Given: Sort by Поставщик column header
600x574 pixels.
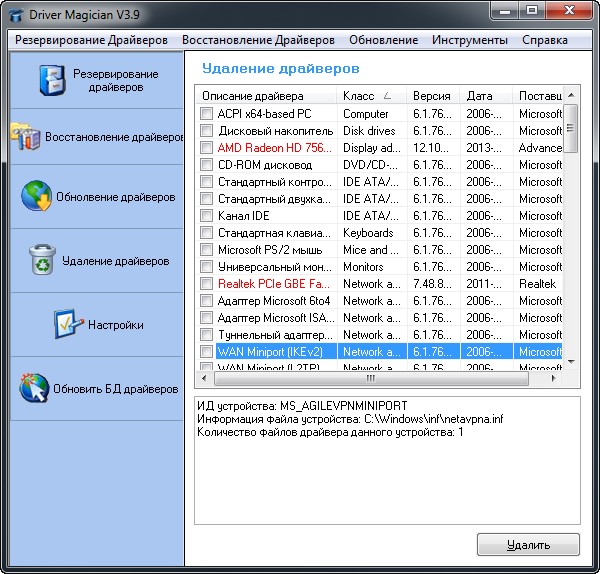Looking at the screenshot, I should pyautogui.click(x=538, y=96).
